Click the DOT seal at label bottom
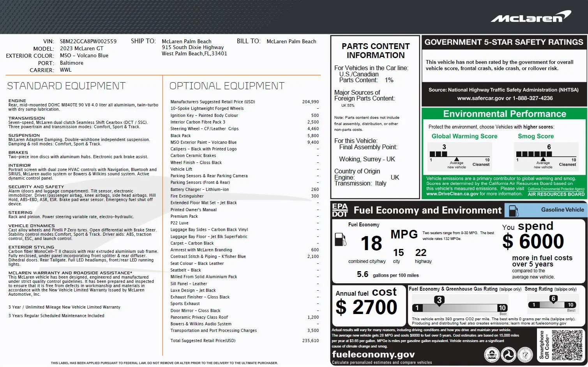The width and height of the screenshot is (588, 367). 508,354
